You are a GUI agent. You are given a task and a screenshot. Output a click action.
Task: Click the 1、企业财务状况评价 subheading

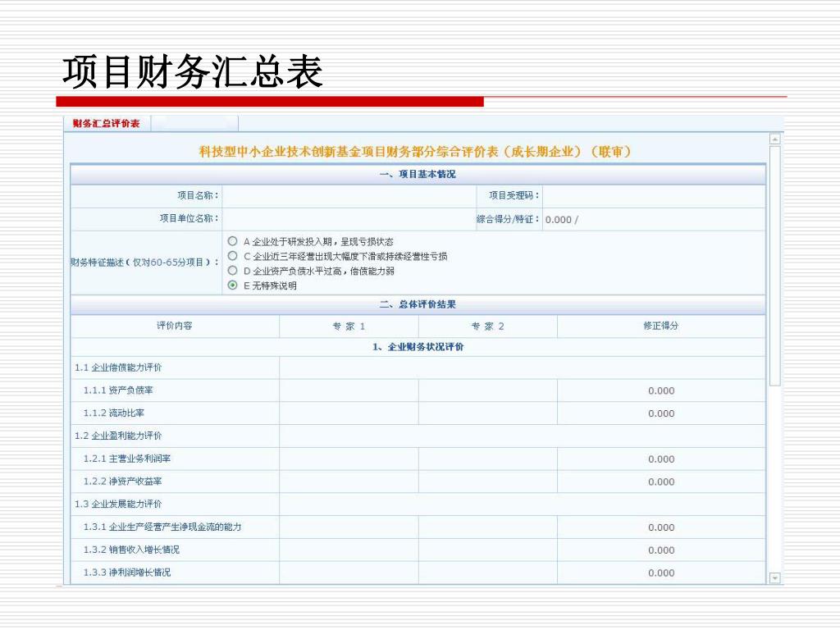click(418, 347)
